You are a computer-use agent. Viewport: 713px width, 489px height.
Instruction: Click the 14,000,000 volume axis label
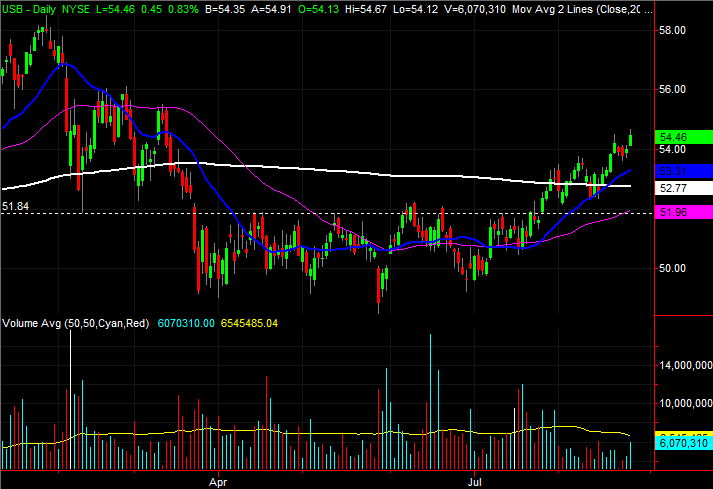click(x=686, y=365)
